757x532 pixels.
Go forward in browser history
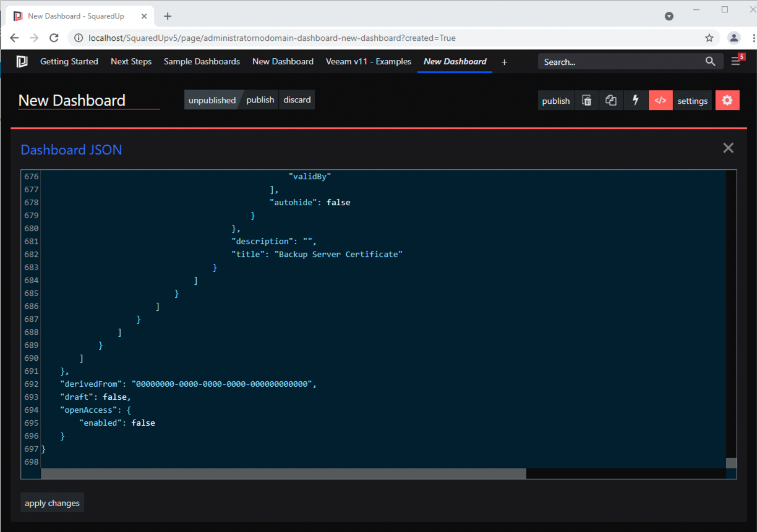click(34, 38)
